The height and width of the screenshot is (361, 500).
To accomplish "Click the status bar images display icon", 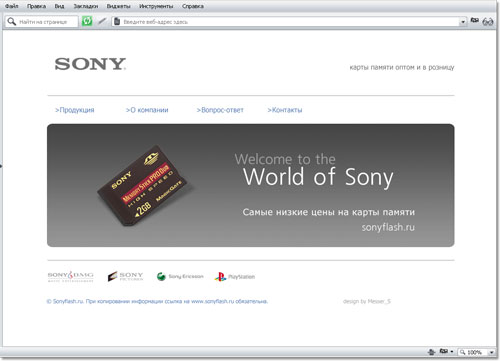I will click(x=443, y=351).
